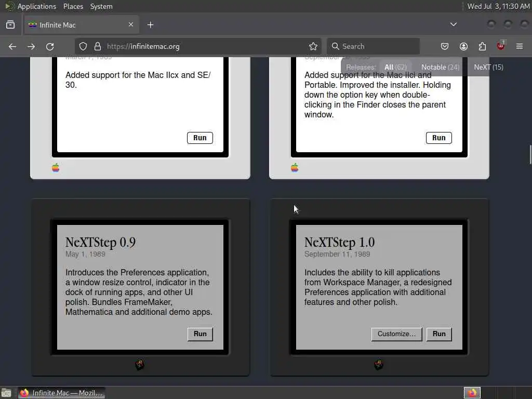Bookmark this page with the star icon

(313, 46)
